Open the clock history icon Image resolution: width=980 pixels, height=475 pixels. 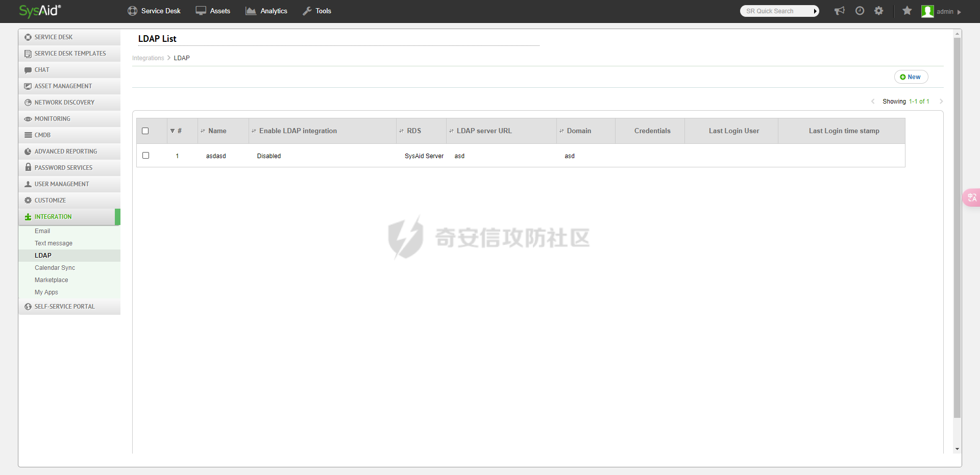click(x=860, y=11)
